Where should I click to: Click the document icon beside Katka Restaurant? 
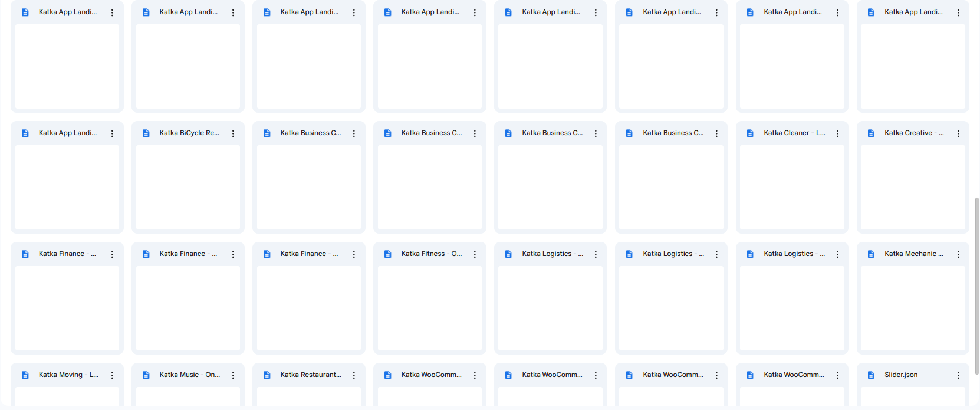point(267,375)
